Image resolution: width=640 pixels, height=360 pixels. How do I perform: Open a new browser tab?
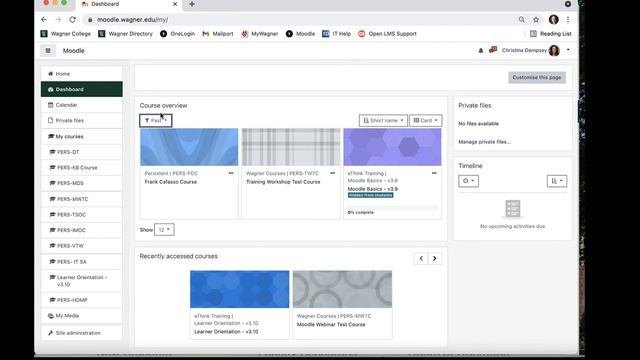[192, 4]
